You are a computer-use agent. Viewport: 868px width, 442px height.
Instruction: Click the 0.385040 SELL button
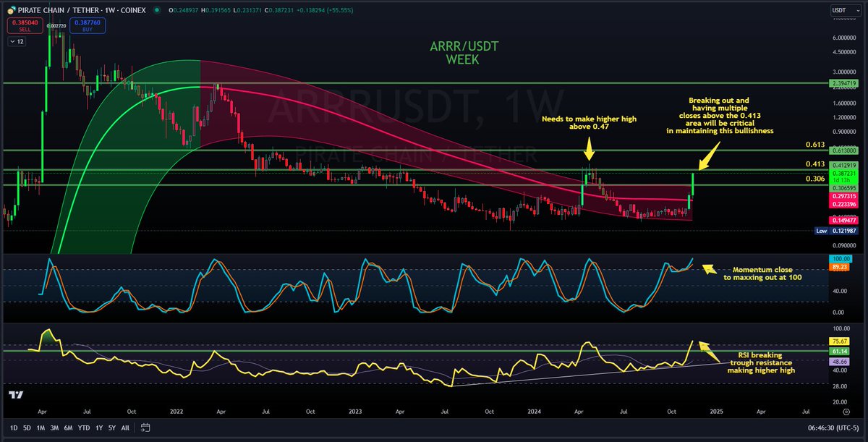[25, 26]
